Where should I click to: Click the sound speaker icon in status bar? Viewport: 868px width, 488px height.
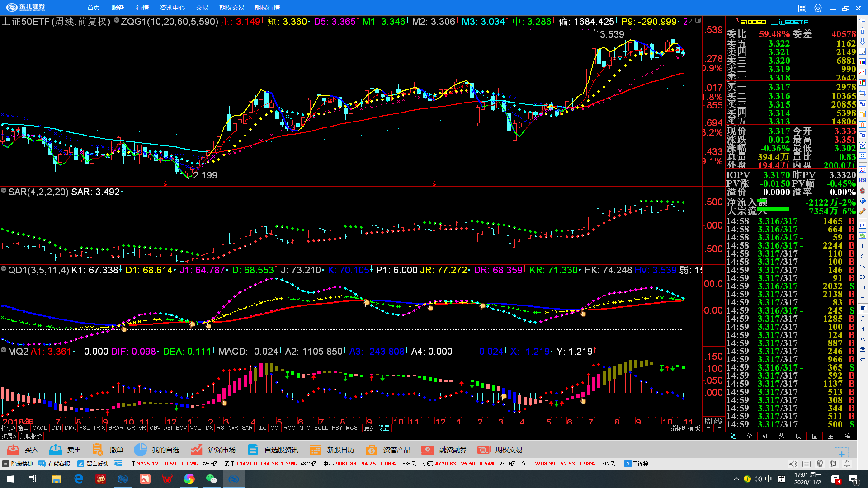[793, 464]
